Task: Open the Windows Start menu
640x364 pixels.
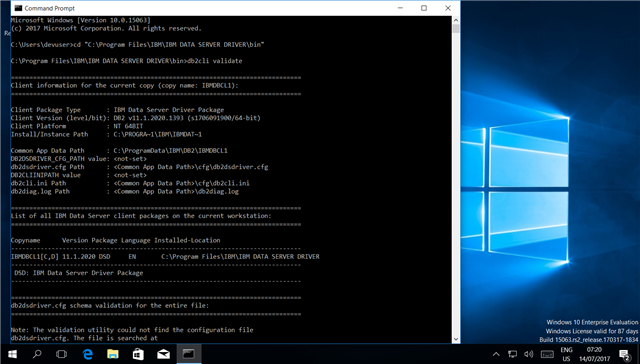Action: point(12,354)
